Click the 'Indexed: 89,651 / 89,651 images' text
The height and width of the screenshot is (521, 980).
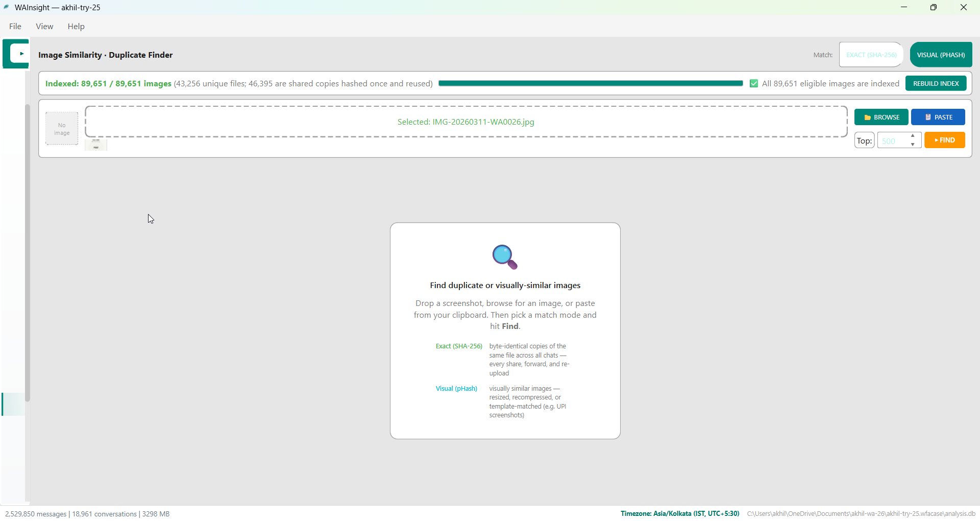pos(108,83)
